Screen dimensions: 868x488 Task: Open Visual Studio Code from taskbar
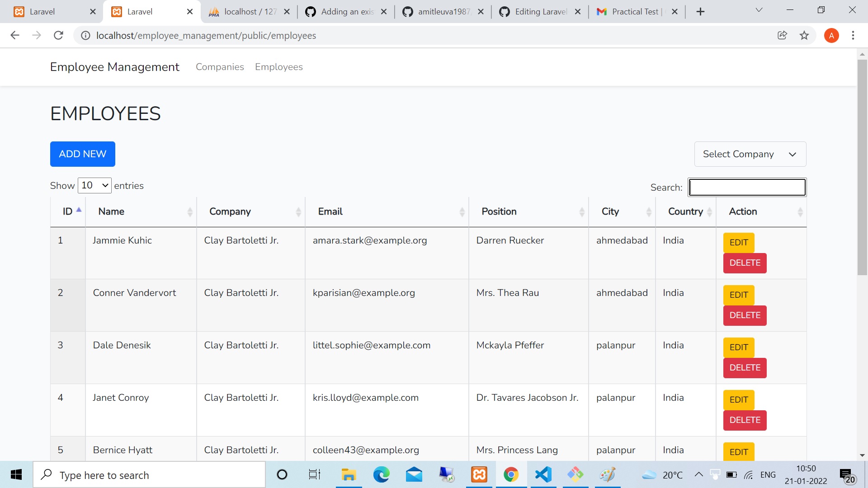click(543, 474)
